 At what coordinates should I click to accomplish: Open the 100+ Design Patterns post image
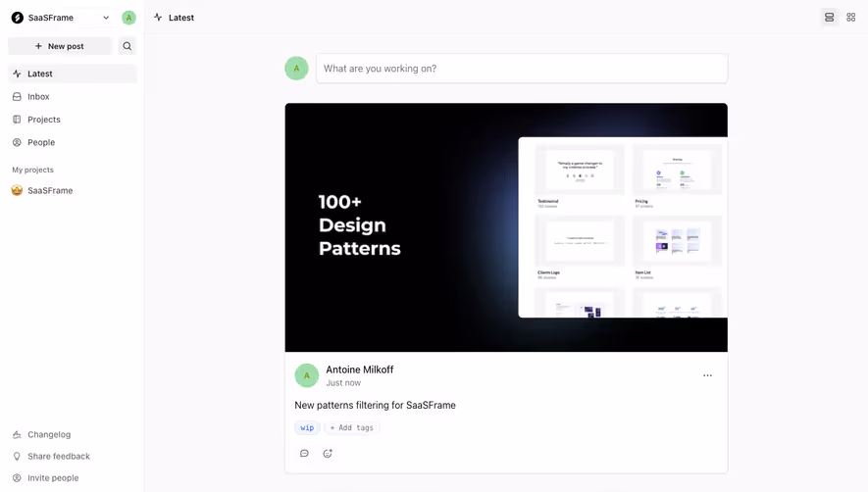point(506,227)
